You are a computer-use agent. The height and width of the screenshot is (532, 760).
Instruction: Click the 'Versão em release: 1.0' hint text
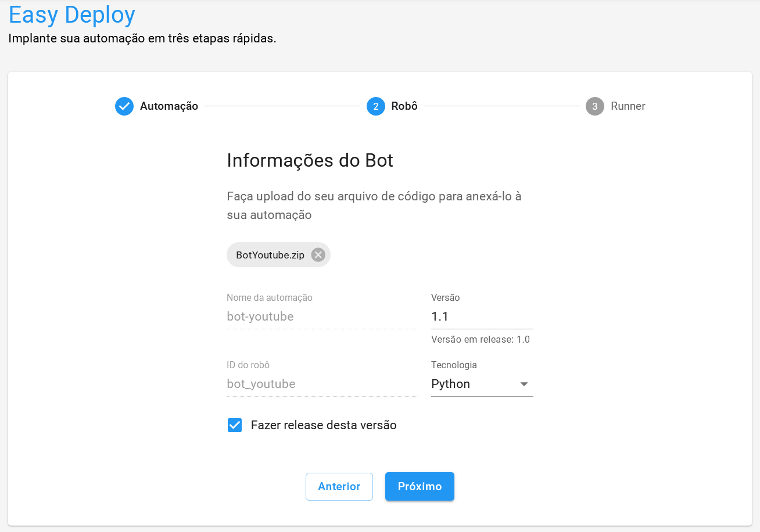click(481, 340)
